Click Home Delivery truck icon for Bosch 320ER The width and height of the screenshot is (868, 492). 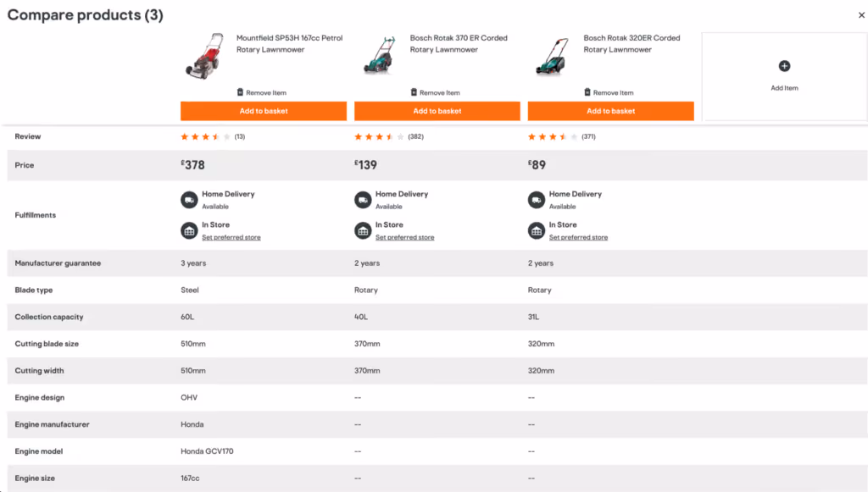[537, 200]
